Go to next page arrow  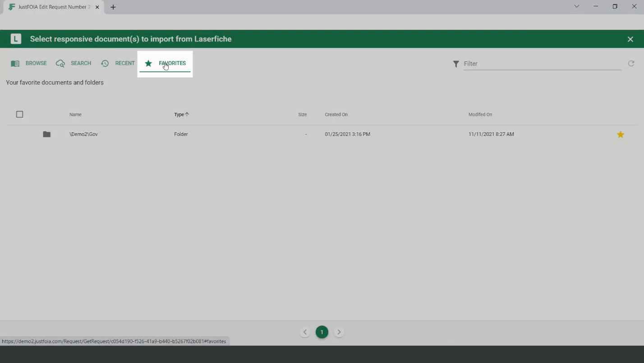tap(339, 332)
